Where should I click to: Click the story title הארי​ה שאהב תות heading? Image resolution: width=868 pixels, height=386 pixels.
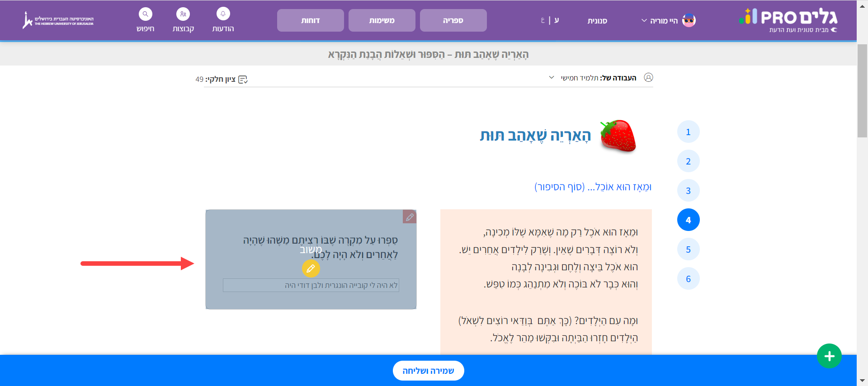click(x=535, y=136)
